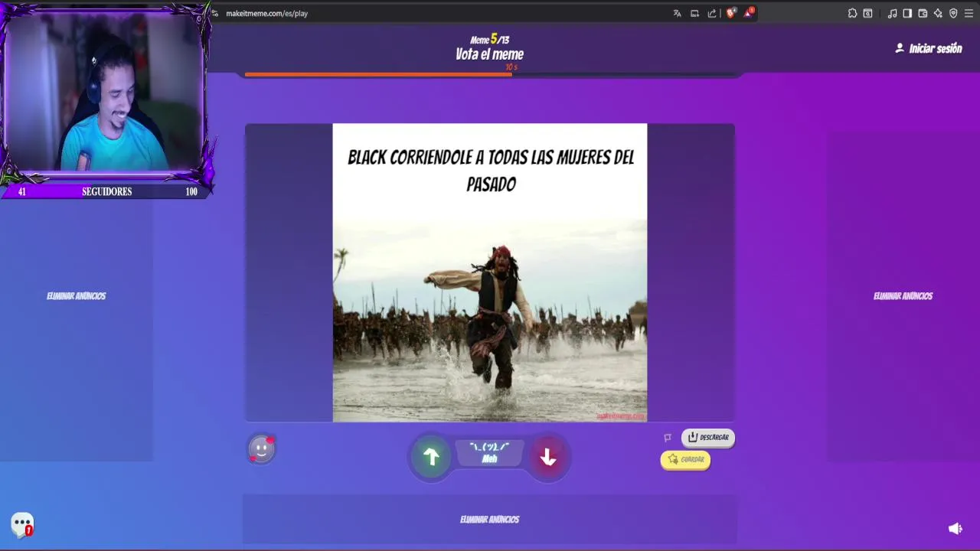Open the Brave Rewards triangle icon

pyautogui.click(x=749, y=12)
